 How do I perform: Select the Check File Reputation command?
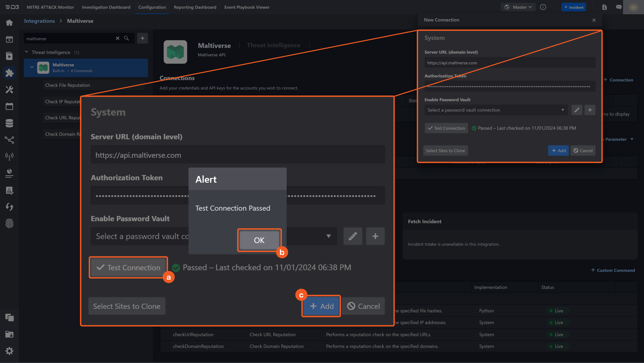click(x=67, y=85)
